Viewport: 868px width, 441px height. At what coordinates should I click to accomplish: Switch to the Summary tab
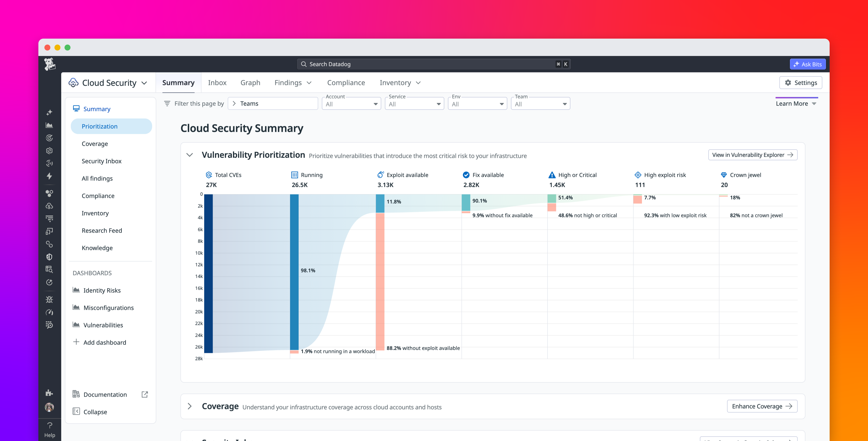click(x=178, y=83)
